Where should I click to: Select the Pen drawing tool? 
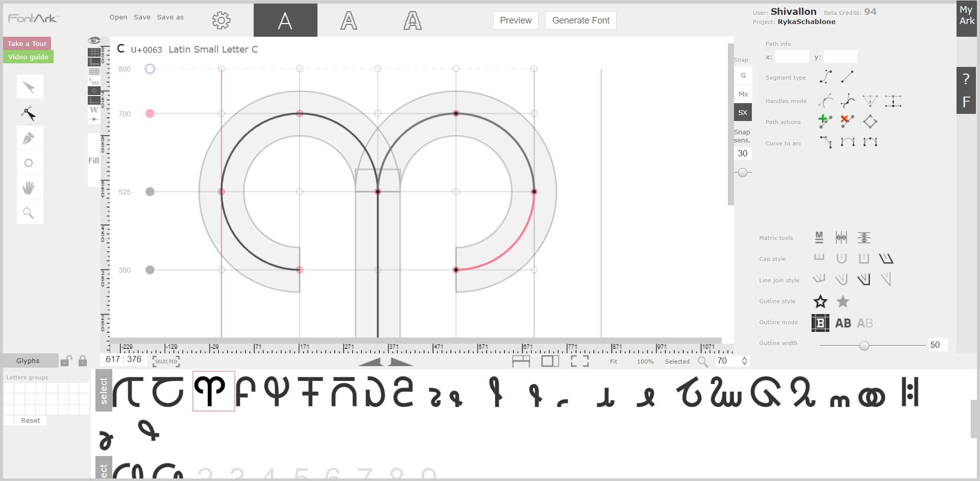coord(29,138)
